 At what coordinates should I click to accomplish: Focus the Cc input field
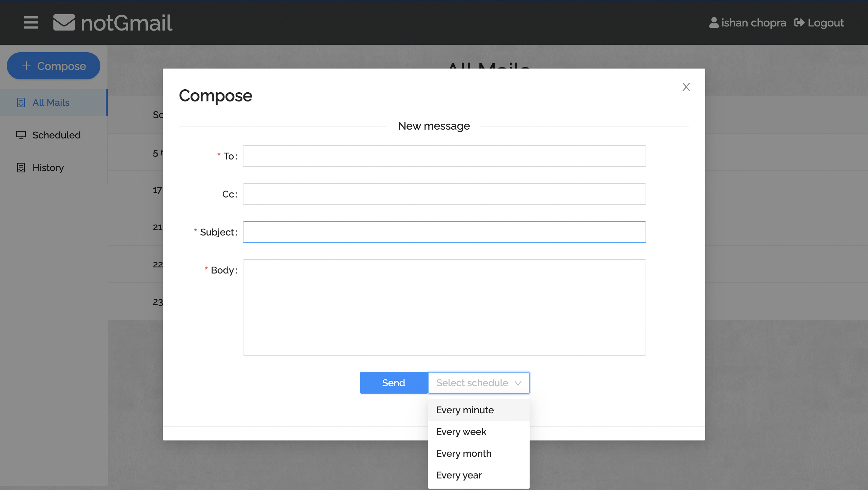[444, 194]
